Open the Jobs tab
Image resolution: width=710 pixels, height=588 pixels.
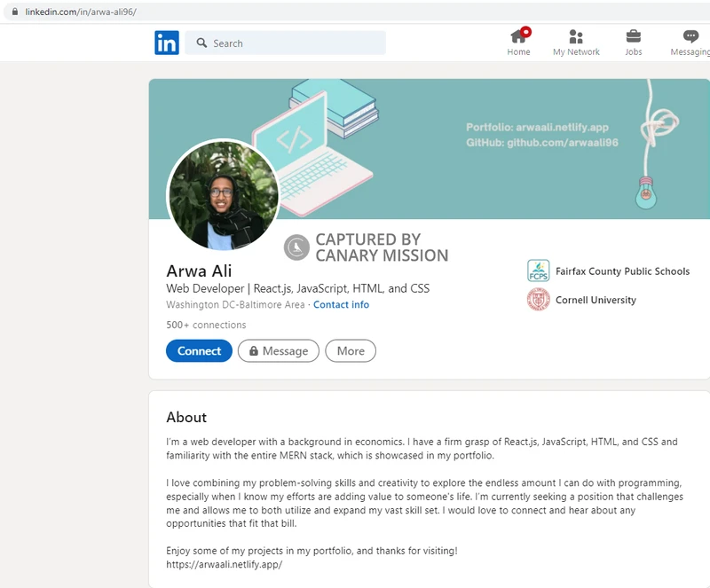[634, 43]
